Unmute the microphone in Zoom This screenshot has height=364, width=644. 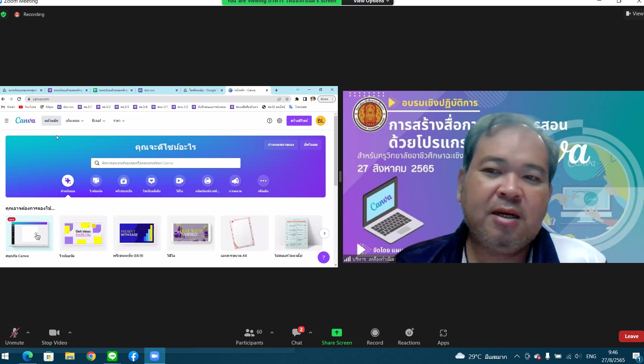coord(14,336)
